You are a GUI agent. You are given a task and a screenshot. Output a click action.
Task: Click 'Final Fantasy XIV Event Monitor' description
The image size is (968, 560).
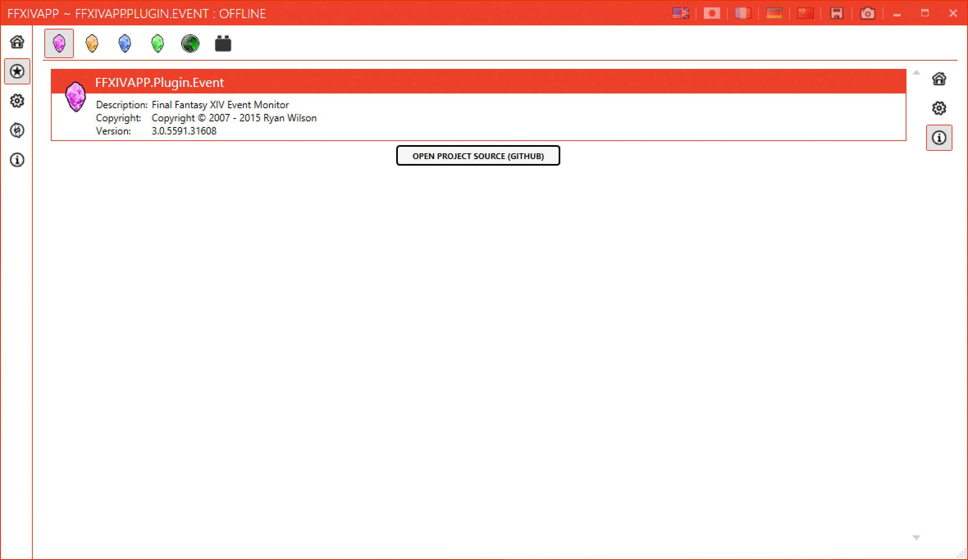point(220,105)
